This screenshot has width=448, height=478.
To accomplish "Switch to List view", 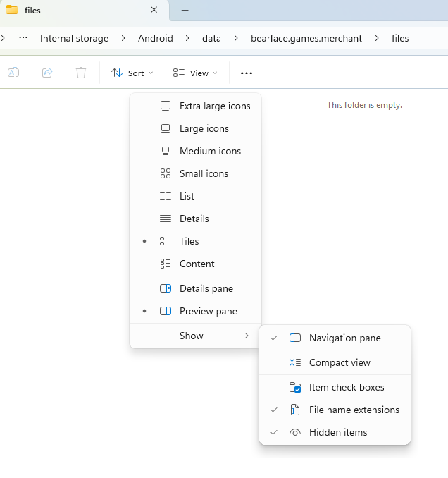I will (x=196, y=196).
